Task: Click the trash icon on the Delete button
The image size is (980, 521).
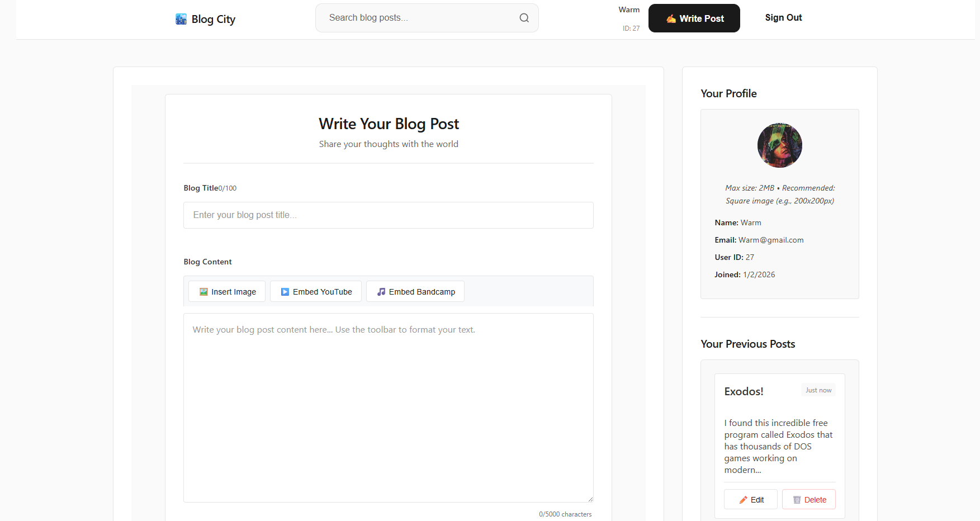Action: pyautogui.click(x=797, y=499)
